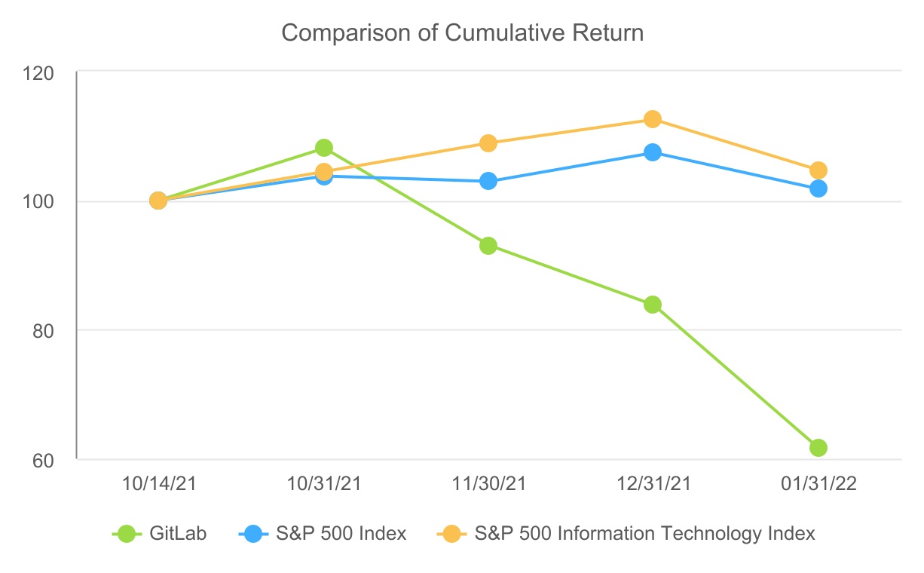This screenshot has width=924, height=573.
Task: Select the S&P 500 Index legend label
Action: click(342, 534)
